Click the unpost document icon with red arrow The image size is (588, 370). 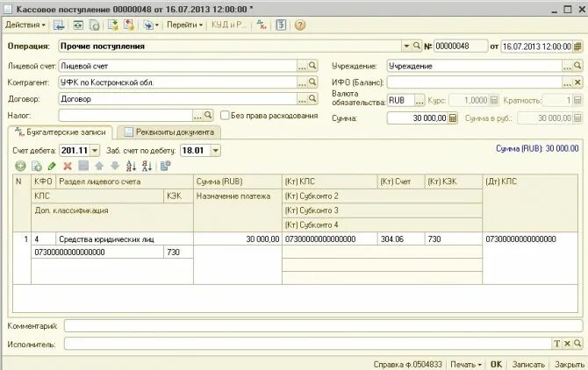pos(129,25)
